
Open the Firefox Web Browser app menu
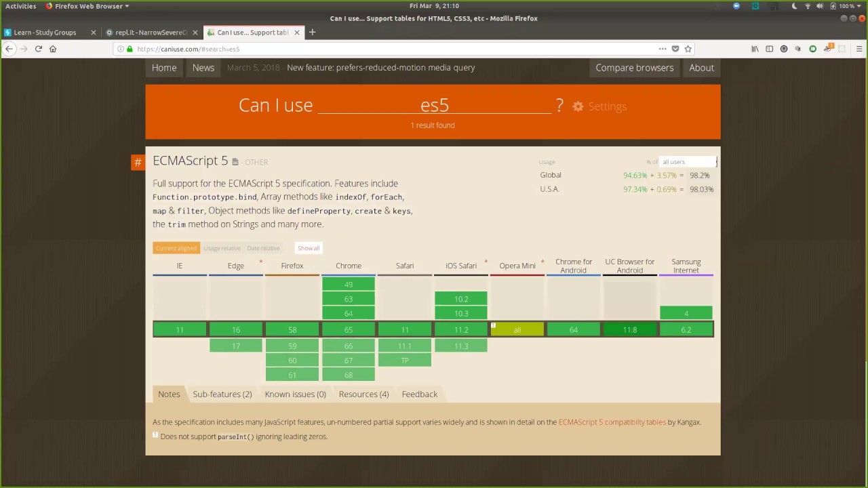(87, 6)
